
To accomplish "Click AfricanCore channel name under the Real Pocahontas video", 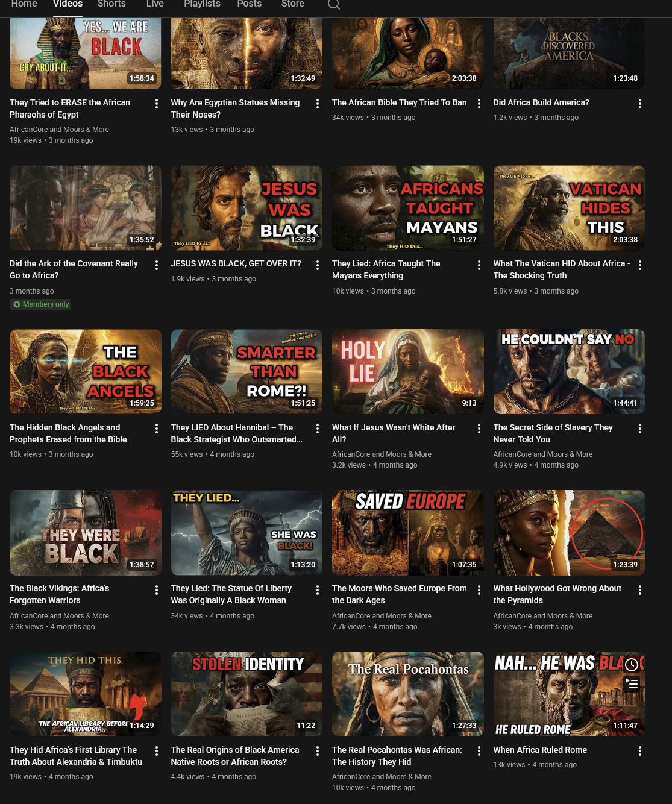I will (382, 777).
